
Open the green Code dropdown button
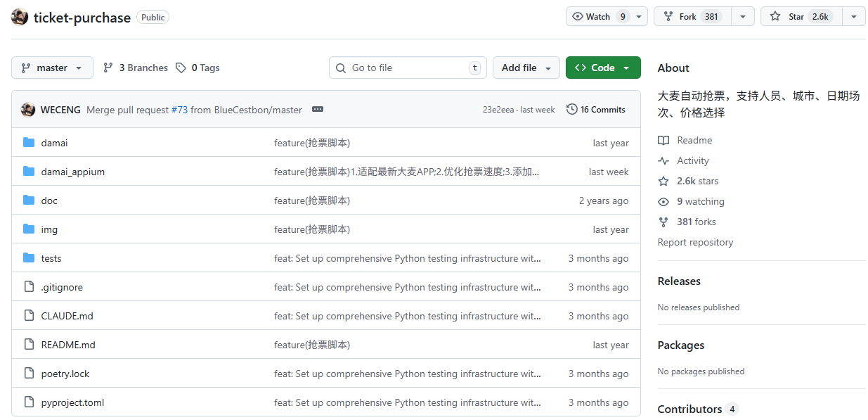[603, 68]
